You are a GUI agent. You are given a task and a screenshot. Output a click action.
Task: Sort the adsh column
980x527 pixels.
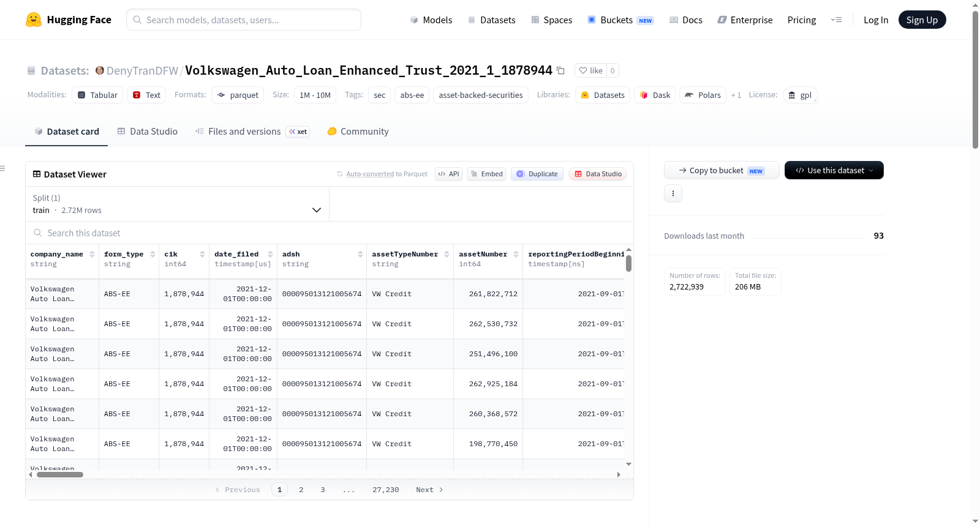tap(360, 254)
